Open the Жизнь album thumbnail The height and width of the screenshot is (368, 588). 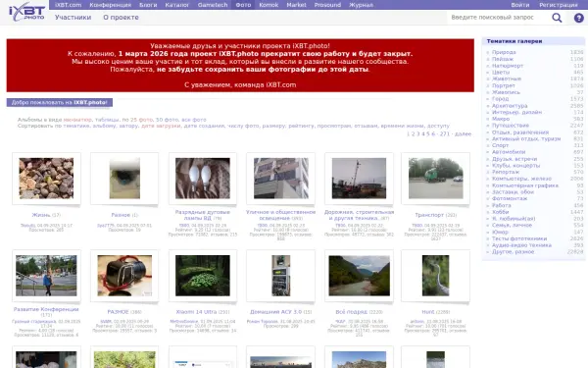tap(46, 179)
